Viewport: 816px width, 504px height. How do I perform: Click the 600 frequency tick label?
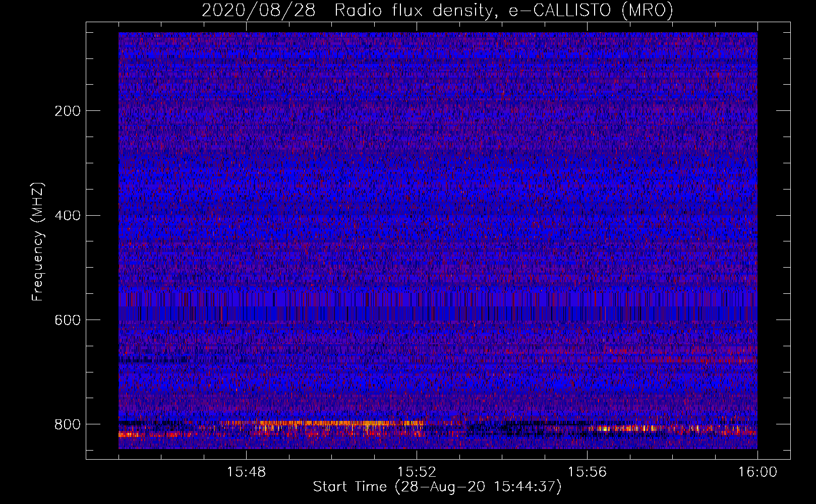[68, 321]
